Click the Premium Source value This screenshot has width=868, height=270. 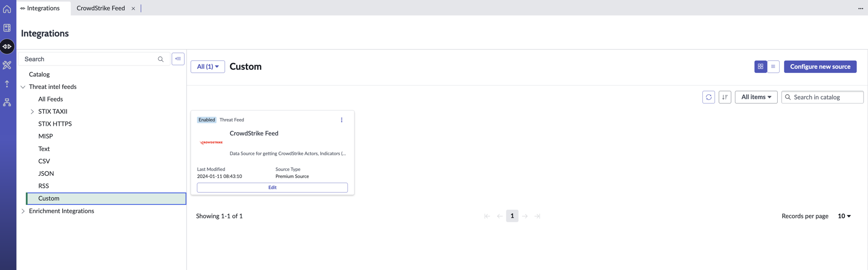pyautogui.click(x=292, y=176)
